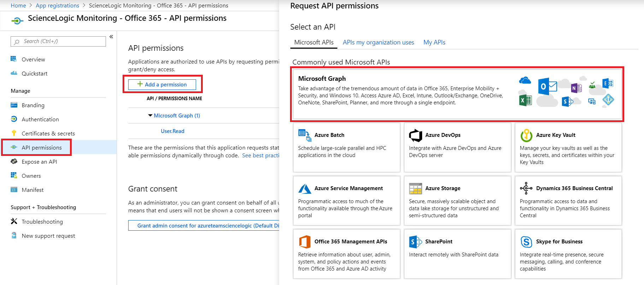Screen dimensions: 644x285
Task: Click the Expose an API cloud icon
Action: click(x=14, y=161)
